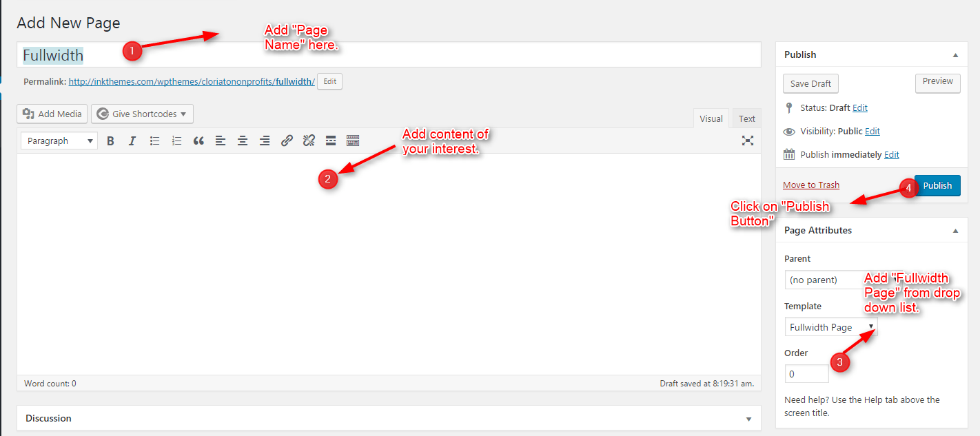980x436 pixels.
Task: Insert Read More tag
Action: point(331,141)
